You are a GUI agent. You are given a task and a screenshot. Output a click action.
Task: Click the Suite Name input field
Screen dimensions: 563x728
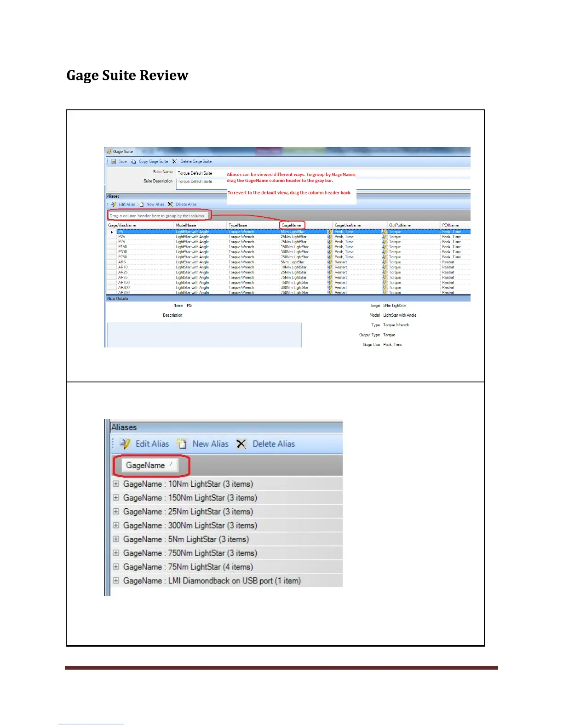pos(323,173)
